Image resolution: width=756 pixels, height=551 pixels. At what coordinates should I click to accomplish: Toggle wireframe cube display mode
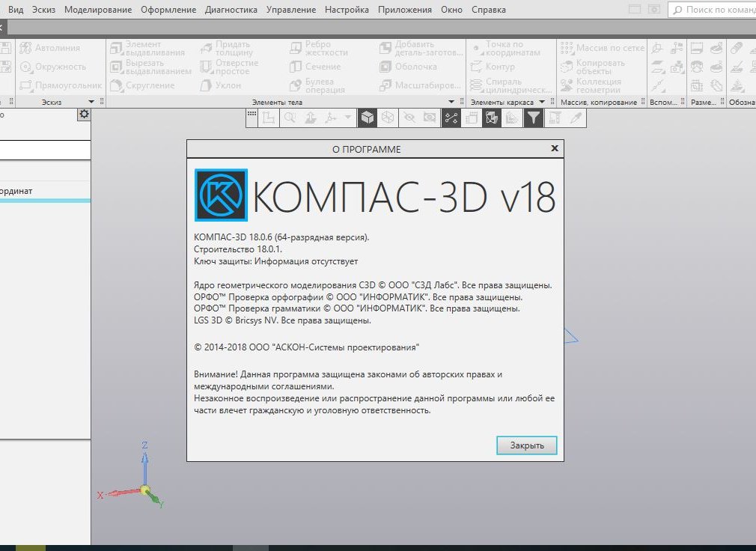tap(388, 118)
